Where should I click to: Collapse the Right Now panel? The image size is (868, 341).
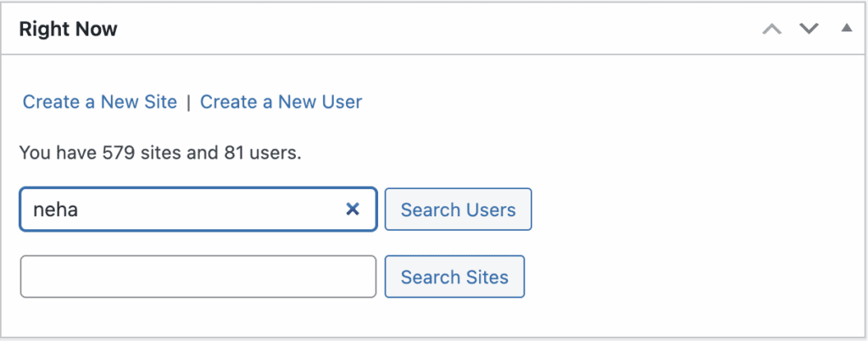(x=846, y=29)
